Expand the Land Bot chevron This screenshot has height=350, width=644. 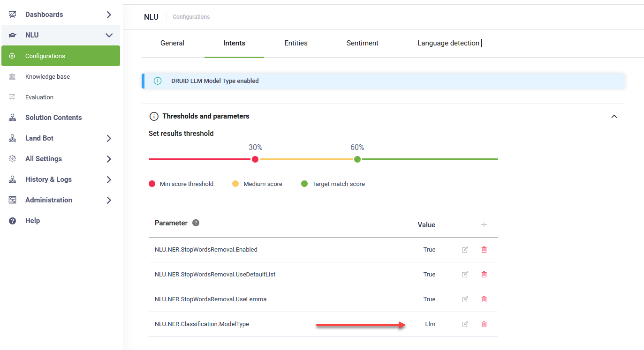pyautogui.click(x=109, y=138)
